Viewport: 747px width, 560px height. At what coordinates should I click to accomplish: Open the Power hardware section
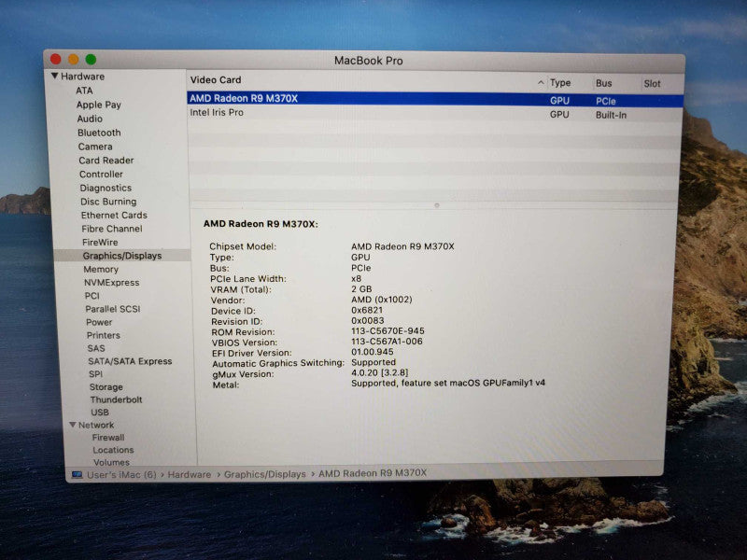pyautogui.click(x=99, y=322)
